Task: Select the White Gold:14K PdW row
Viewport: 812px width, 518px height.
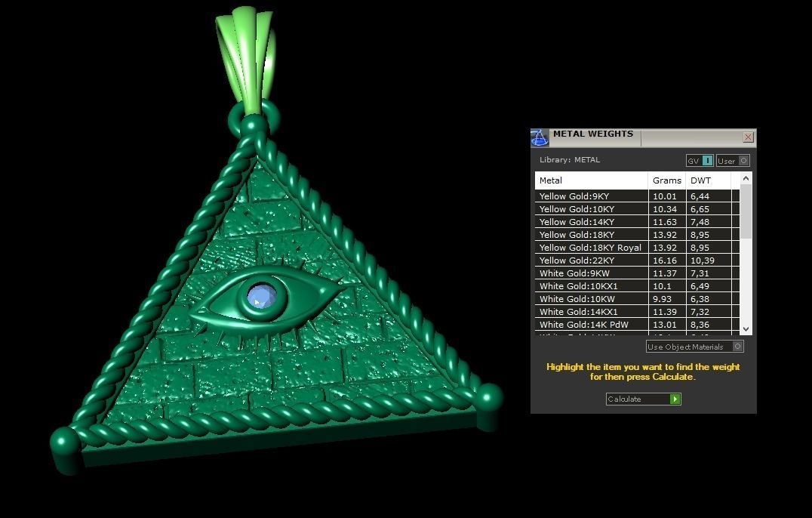Action: 637,325
